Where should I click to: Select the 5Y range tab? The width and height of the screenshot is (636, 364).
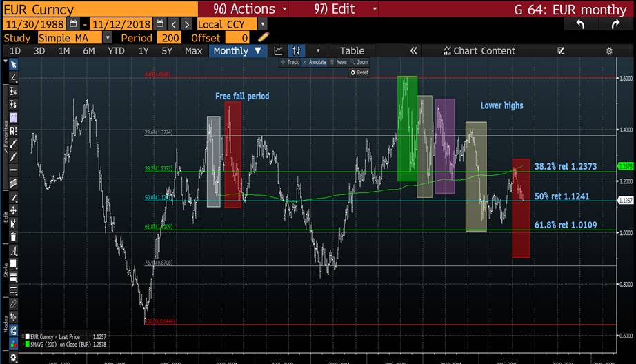tap(167, 51)
